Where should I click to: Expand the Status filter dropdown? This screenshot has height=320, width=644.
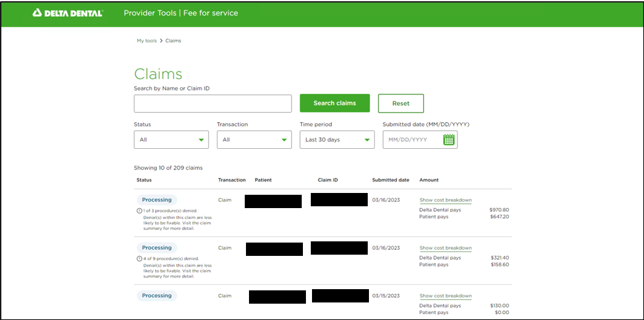[171, 140]
